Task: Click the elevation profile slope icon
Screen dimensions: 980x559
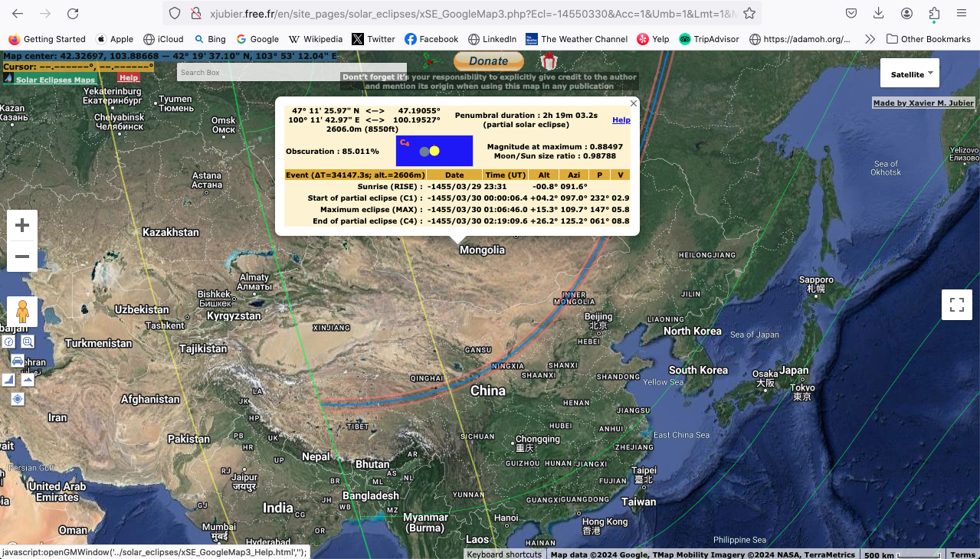Action: 8,379
